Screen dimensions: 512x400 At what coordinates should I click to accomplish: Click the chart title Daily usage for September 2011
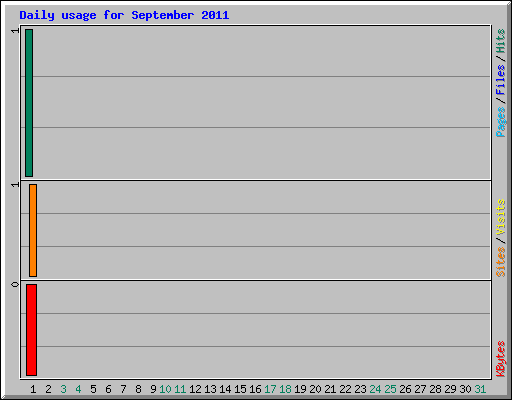tap(124, 15)
